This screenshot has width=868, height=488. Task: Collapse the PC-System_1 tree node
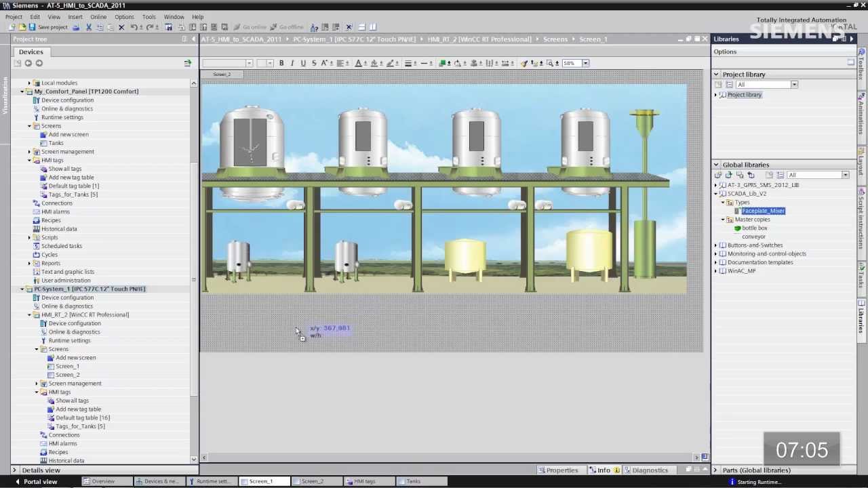click(x=22, y=289)
